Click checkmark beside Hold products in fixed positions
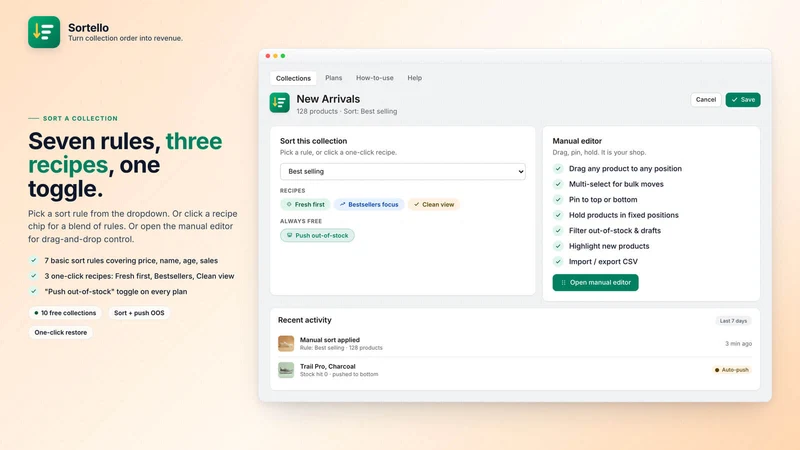Screen dimensions: 800x450 [558, 215]
